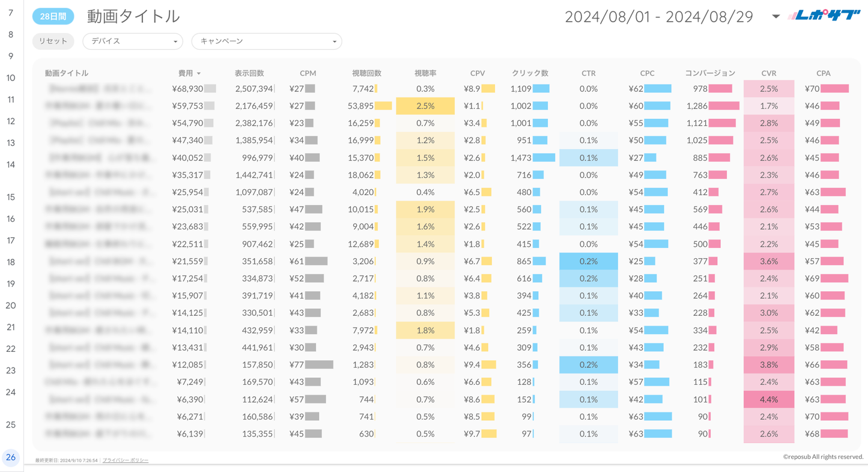Sort by the CPA column header
The height and width of the screenshot is (472, 868).
[824, 73]
